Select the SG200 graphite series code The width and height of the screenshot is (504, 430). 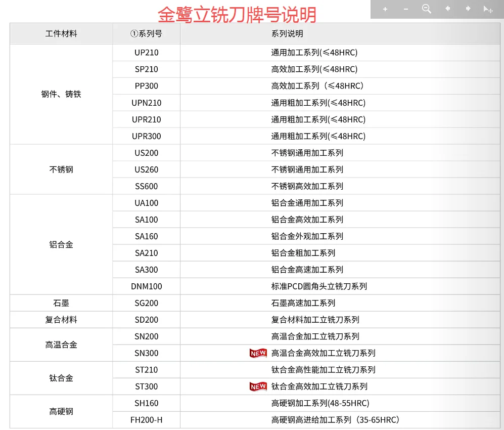[146, 303]
